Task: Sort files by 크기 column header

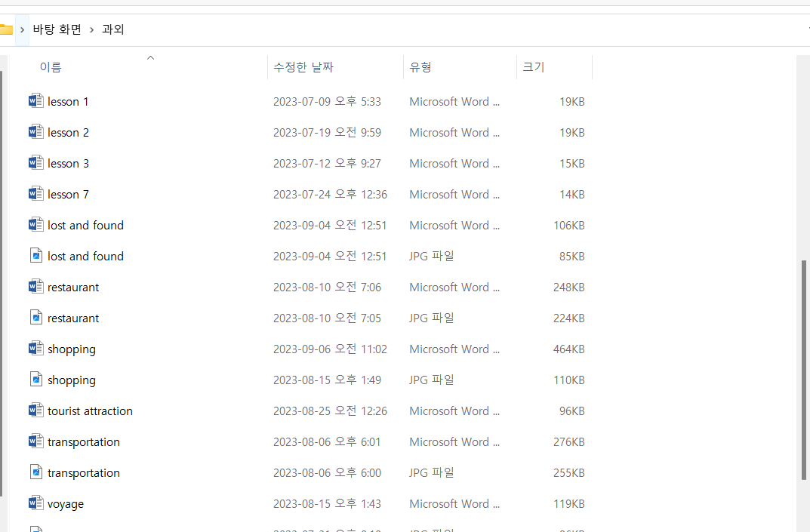Action: point(534,67)
